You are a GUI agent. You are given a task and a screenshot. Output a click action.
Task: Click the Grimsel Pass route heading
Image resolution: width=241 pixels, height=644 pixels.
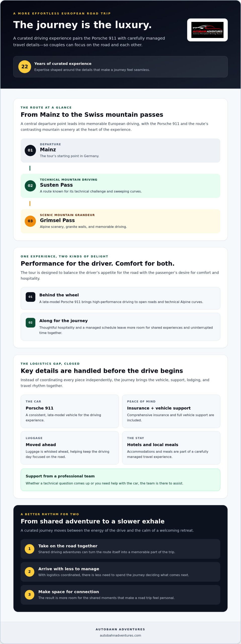pos(57,220)
